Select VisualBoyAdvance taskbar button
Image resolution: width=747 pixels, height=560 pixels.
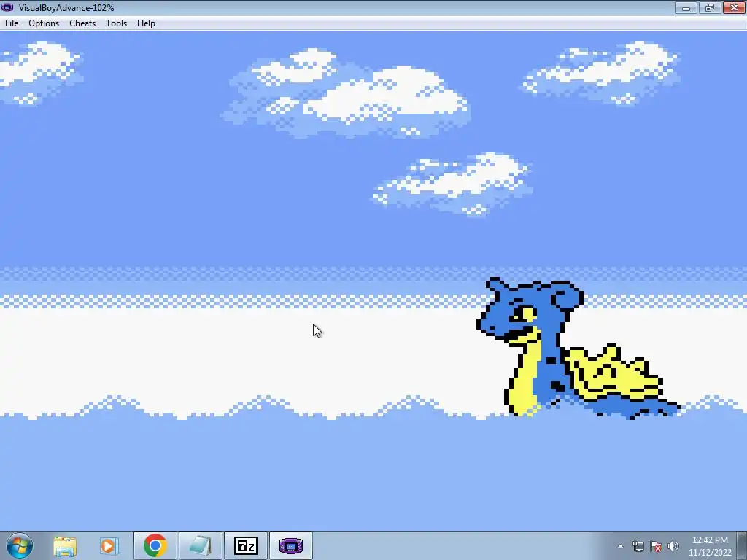291,545
